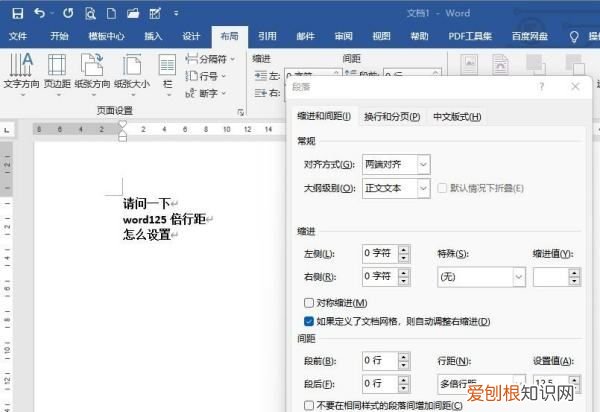Click the 左侧 indent input field

(x=380, y=254)
